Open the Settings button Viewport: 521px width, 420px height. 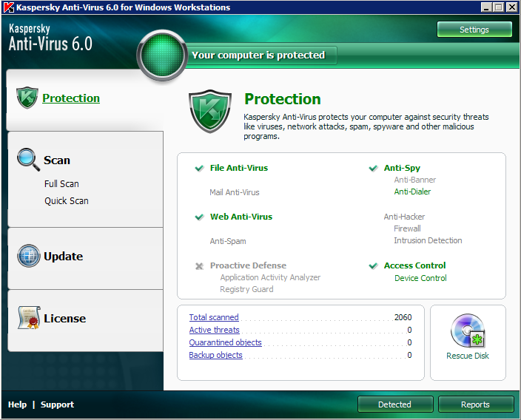point(474,30)
